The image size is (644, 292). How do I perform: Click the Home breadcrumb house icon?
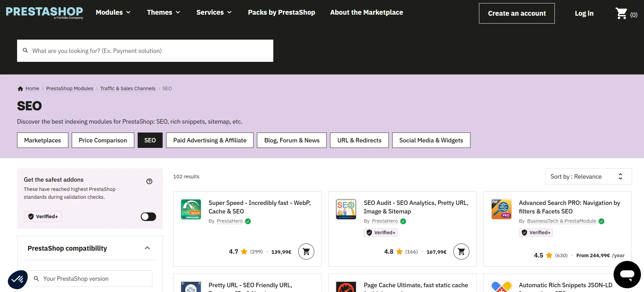tap(20, 89)
